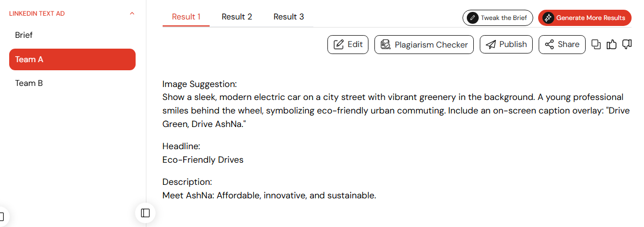The width and height of the screenshot is (644, 227).
Task: Click the Edit pencil-square icon
Action: (338, 44)
